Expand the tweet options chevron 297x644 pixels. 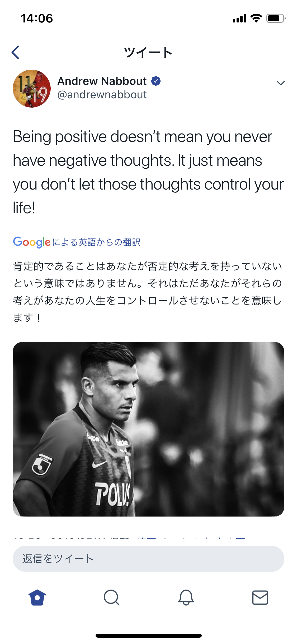pyautogui.click(x=281, y=83)
